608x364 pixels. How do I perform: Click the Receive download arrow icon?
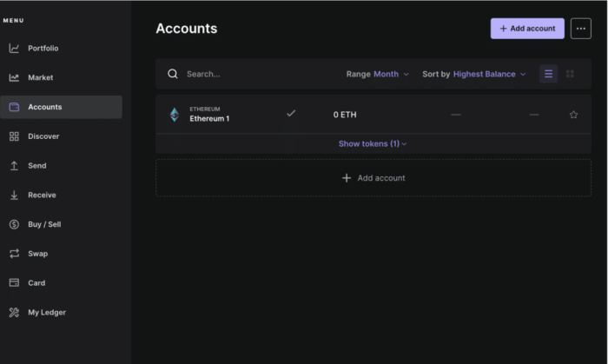click(14, 195)
